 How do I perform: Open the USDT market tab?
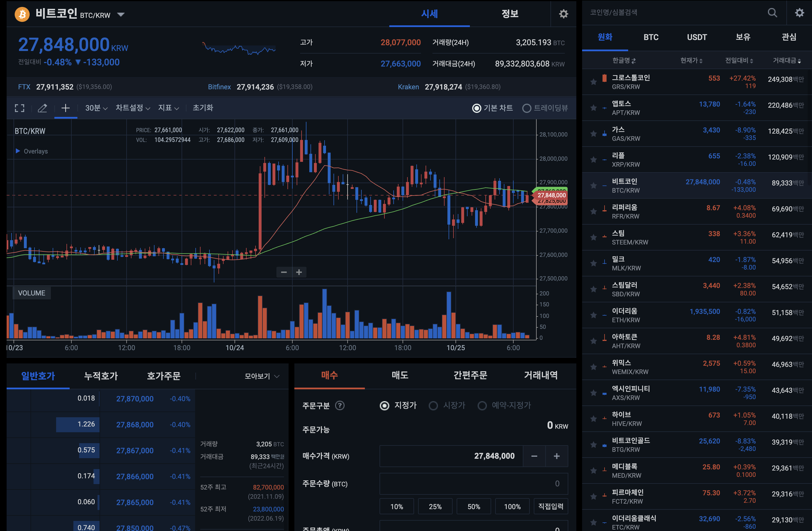[x=697, y=37]
